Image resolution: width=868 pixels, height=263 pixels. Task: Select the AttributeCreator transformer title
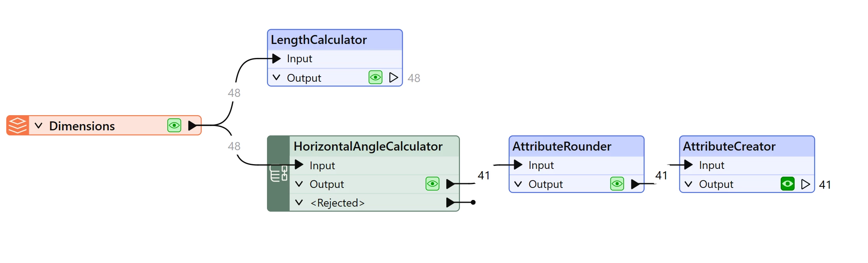click(x=729, y=146)
